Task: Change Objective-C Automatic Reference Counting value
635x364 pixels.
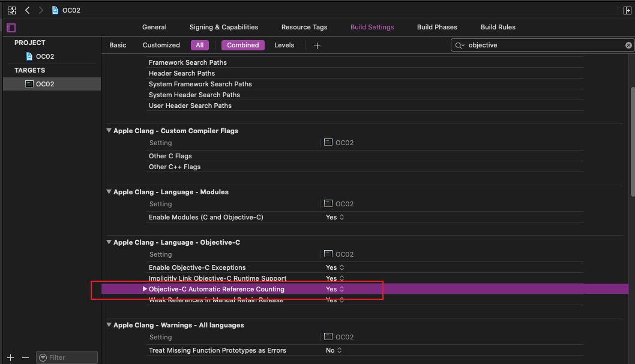Action: point(335,289)
